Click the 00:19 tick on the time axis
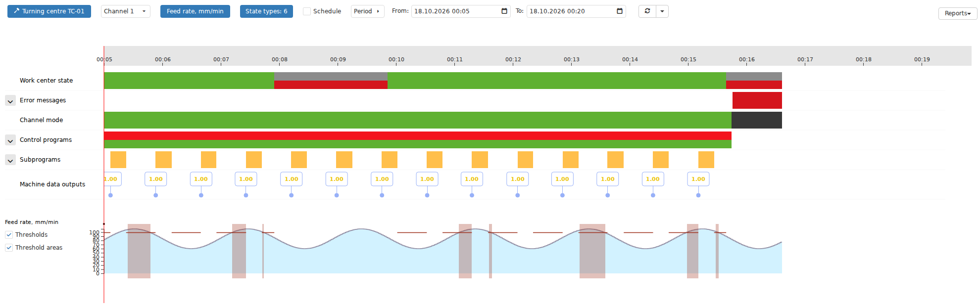 click(x=922, y=60)
